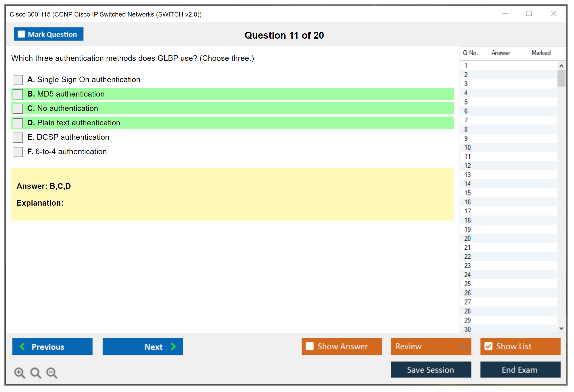Expand the Review dropdown menu
Screen dimensions: 574x392
pos(463,346)
